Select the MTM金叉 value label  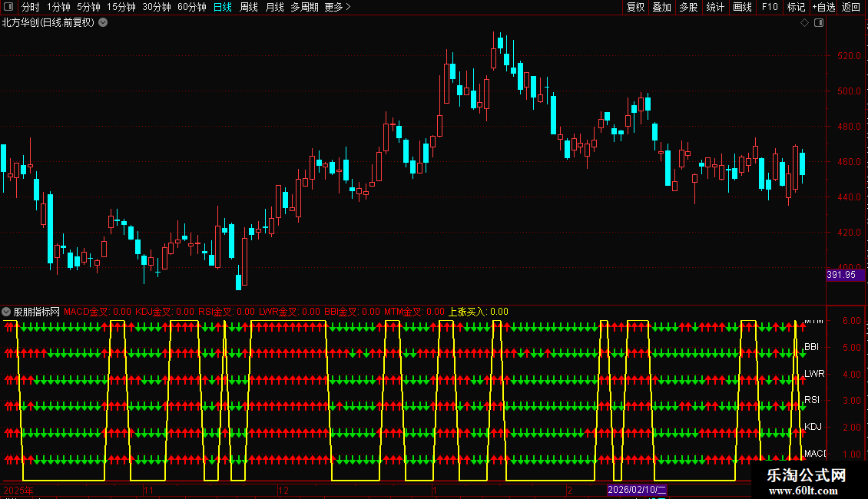[415, 312]
